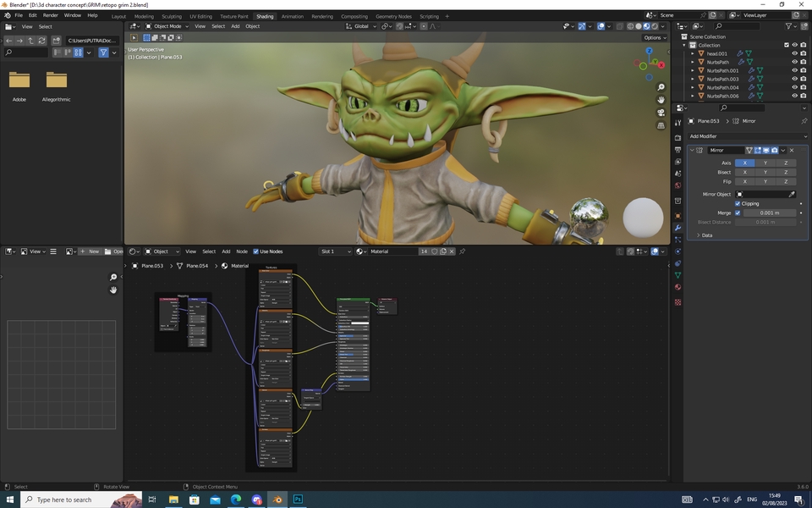Open the Texture properties tab icon
Viewport: 812px width, 508px height.
click(678, 301)
